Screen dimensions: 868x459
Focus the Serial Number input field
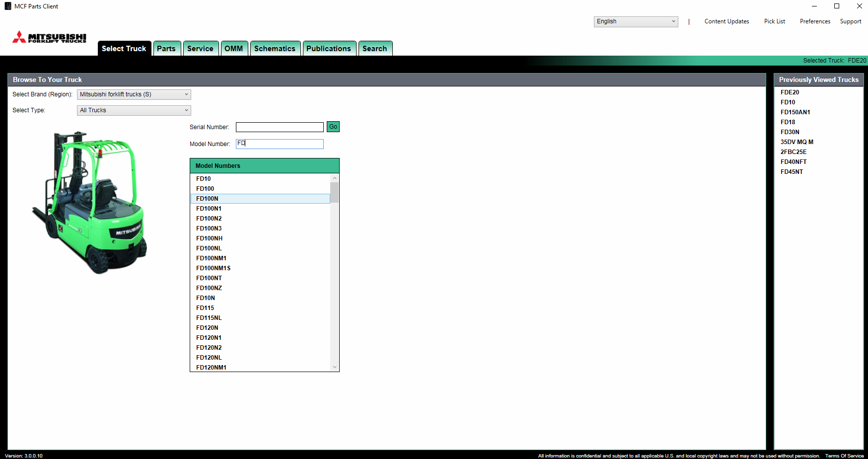point(280,127)
